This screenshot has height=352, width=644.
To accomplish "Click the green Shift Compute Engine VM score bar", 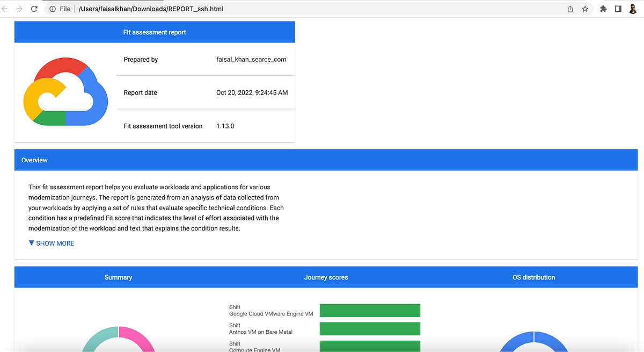I will (x=370, y=346).
